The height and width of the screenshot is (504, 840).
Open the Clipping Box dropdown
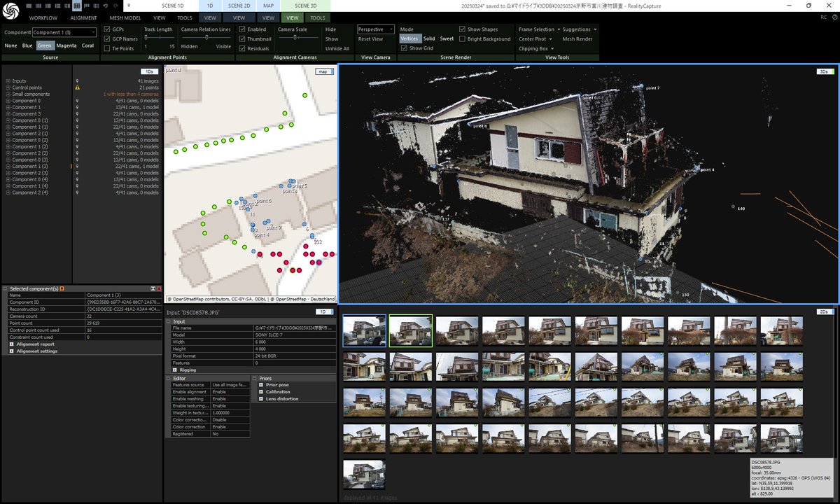pyautogui.click(x=535, y=49)
